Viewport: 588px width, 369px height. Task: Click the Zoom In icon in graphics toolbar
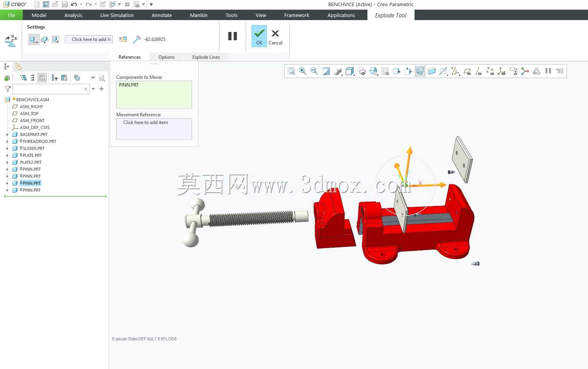click(x=303, y=71)
